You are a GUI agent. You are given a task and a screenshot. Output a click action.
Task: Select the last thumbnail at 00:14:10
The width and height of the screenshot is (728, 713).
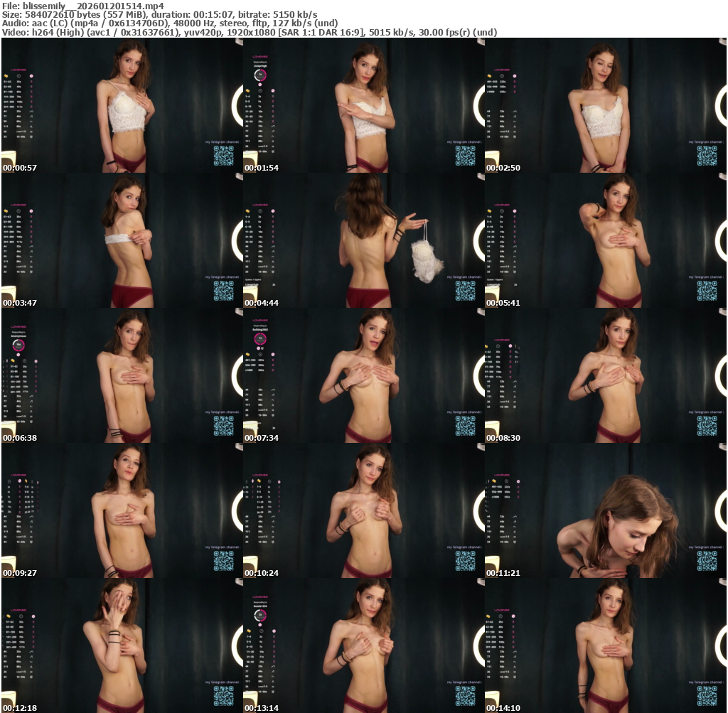pos(605,645)
